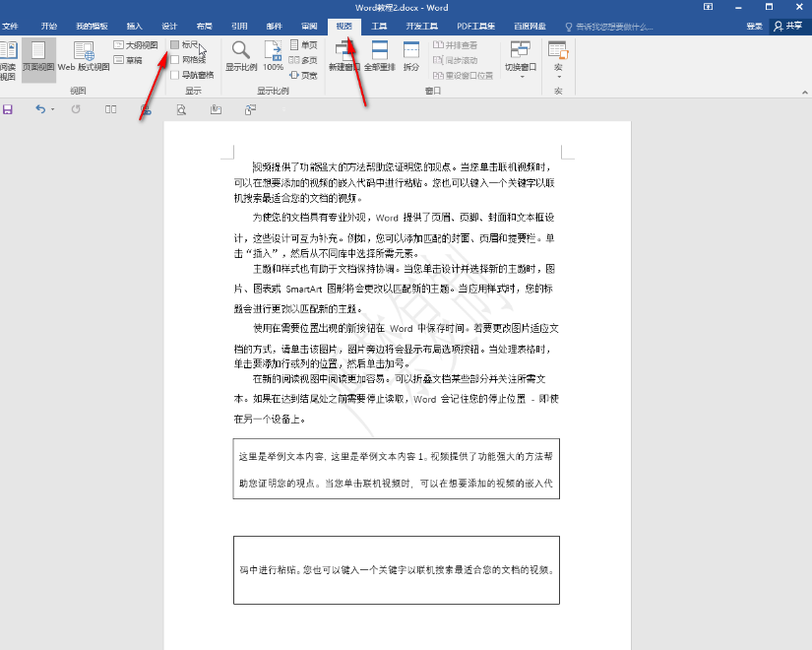This screenshot has width=812, height=650.
Task: Open the 显示比例 zoom dialog
Action: (241, 59)
